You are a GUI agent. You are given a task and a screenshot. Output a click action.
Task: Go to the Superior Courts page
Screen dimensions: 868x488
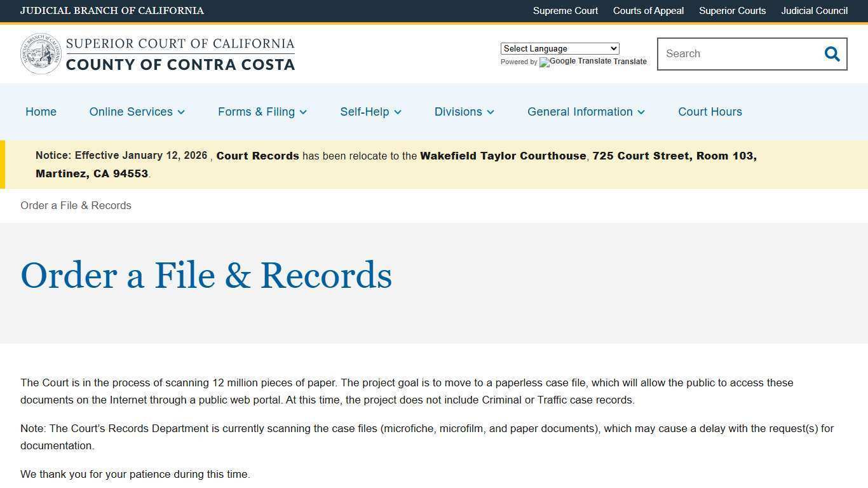coord(732,11)
